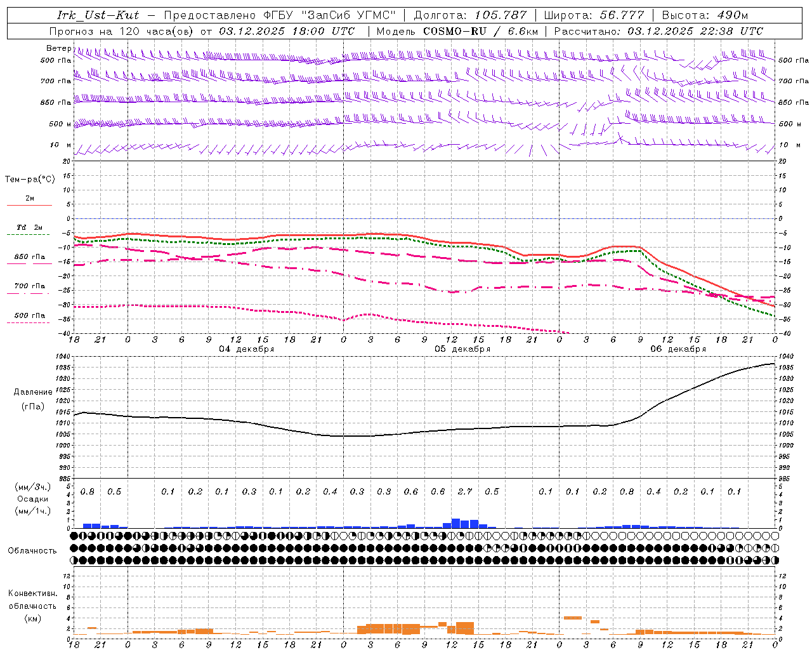Click the "05 декабря" date label
Screen dimensions: 812x650
(x=462, y=349)
